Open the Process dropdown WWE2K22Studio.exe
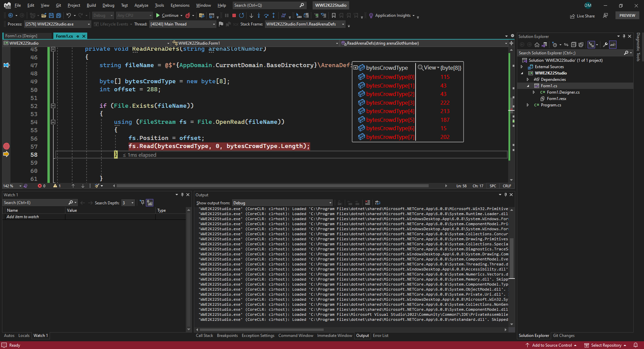Screen dimensions: 644x349 pos(58,24)
